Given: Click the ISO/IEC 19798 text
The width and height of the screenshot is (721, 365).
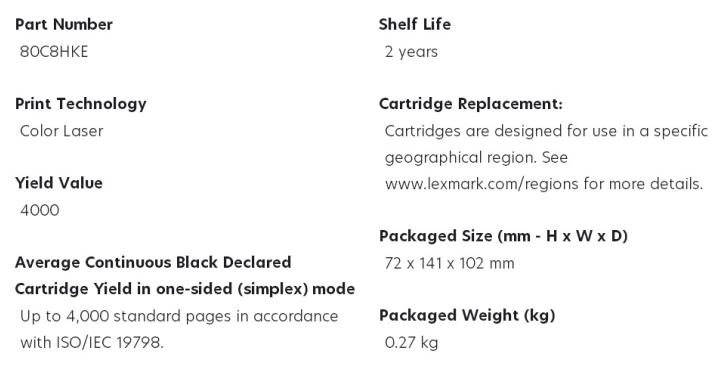Looking at the screenshot, I should coord(109,343).
